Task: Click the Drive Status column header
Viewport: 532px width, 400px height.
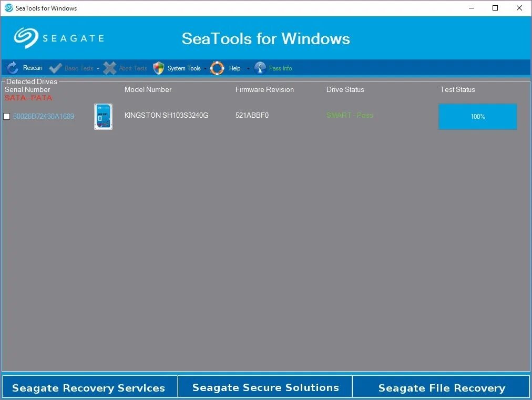Action: pyautogui.click(x=345, y=89)
